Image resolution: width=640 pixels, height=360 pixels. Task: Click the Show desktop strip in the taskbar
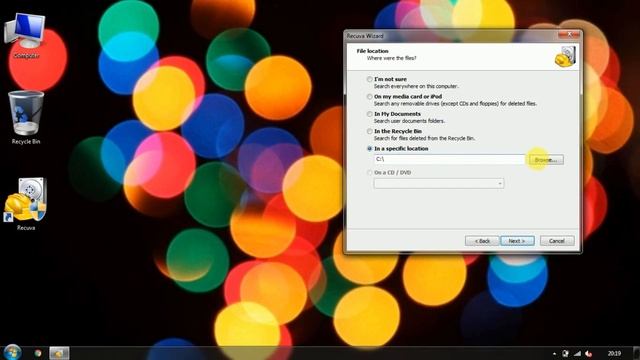click(636, 353)
